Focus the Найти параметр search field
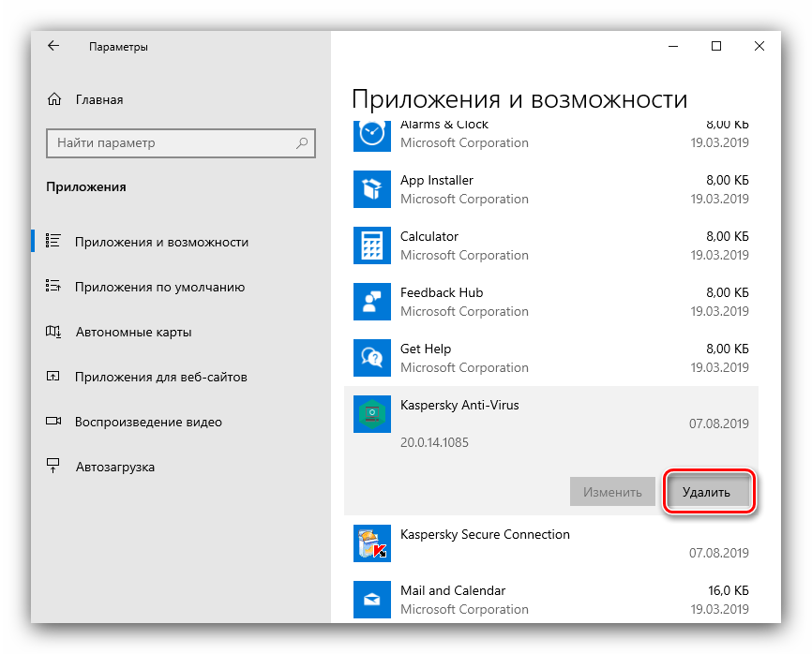The width and height of the screenshot is (812, 654). pos(169,143)
